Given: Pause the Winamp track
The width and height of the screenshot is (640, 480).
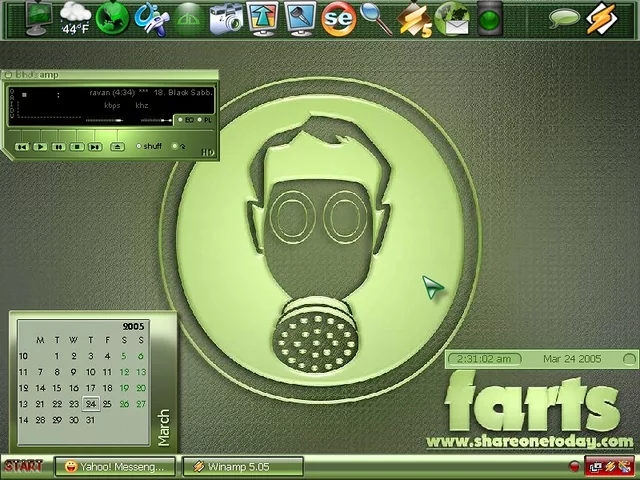Looking at the screenshot, I should [59, 147].
